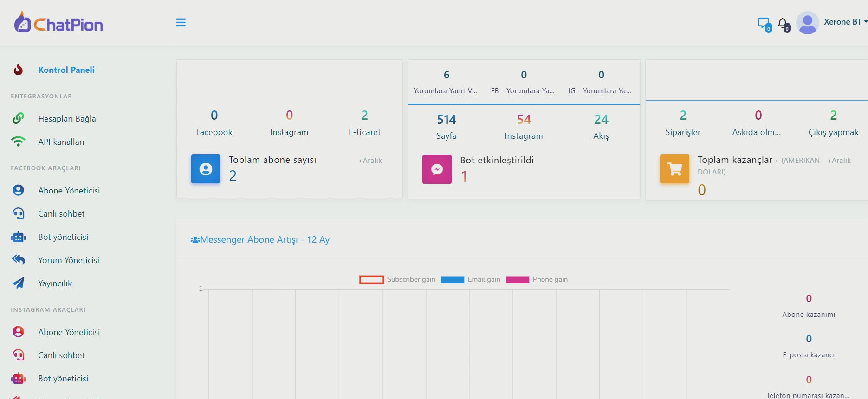Open the notifications bell icon
Screen dimensions: 868x399
(783, 24)
